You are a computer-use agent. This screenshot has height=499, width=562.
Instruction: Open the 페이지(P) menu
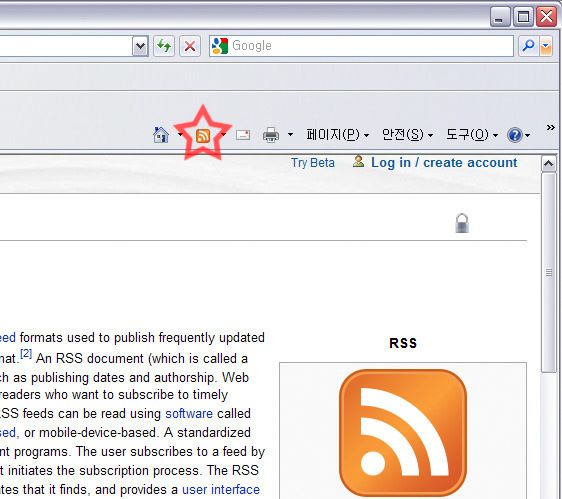[x=338, y=135]
